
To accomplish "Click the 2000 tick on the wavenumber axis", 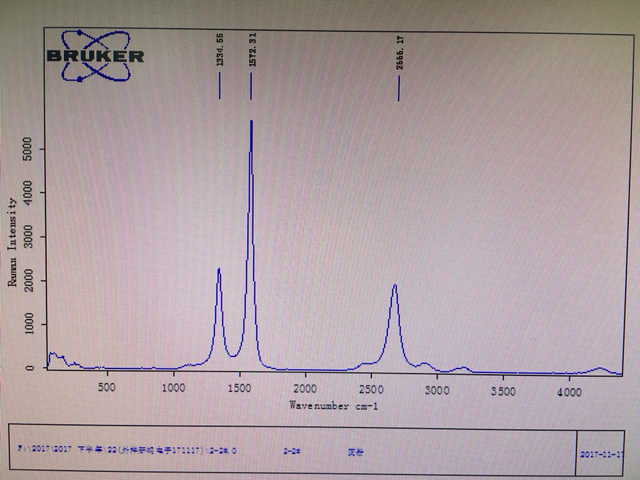I will (x=305, y=389).
